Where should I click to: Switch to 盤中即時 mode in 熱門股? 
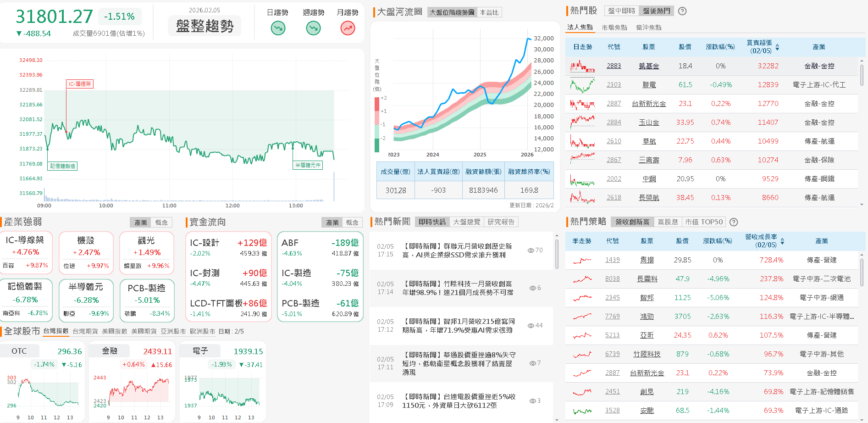(622, 11)
